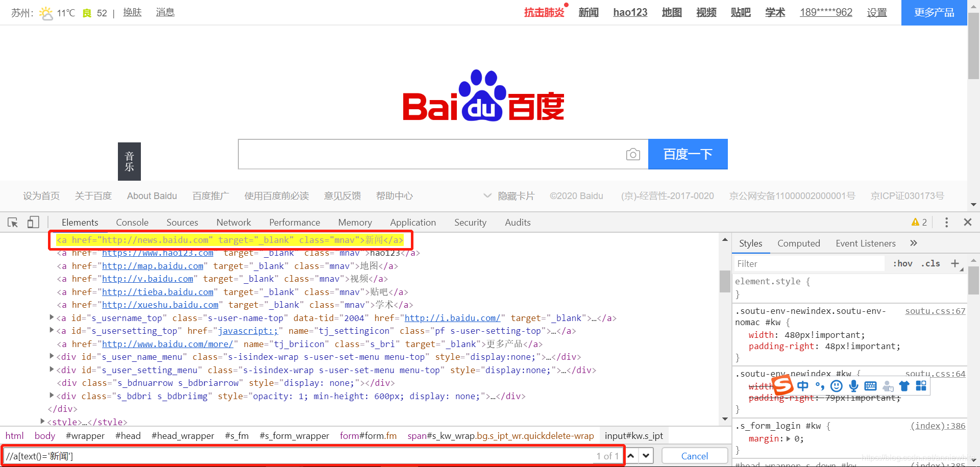
Task: Open the Audits tab
Action: [518, 223]
